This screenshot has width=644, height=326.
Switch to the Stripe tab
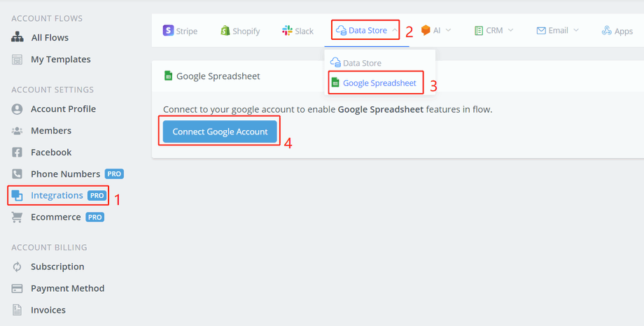(x=180, y=31)
